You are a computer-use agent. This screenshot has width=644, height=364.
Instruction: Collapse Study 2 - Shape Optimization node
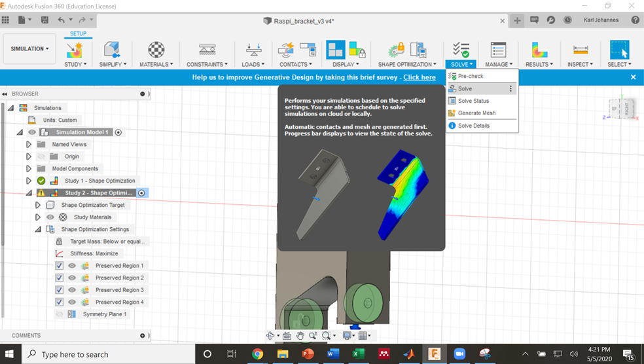pyautogui.click(x=29, y=192)
